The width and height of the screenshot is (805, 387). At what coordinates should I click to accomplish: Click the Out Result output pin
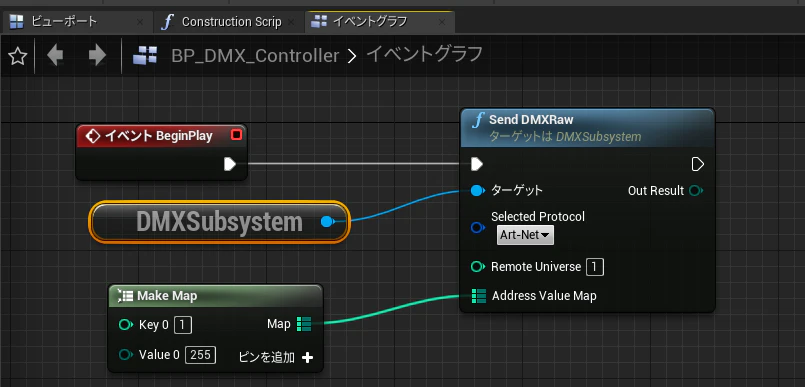pyautogui.click(x=696, y=191)
